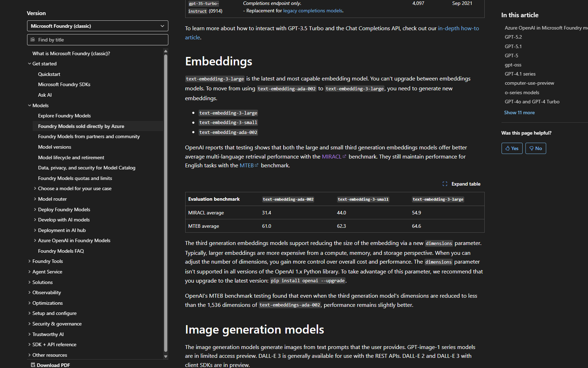Image resolution: width=588 pixels, height=368 pixels.
Task: Jump to GPT-4o and GPT-4 Turbo outline link
Action: 532,102
